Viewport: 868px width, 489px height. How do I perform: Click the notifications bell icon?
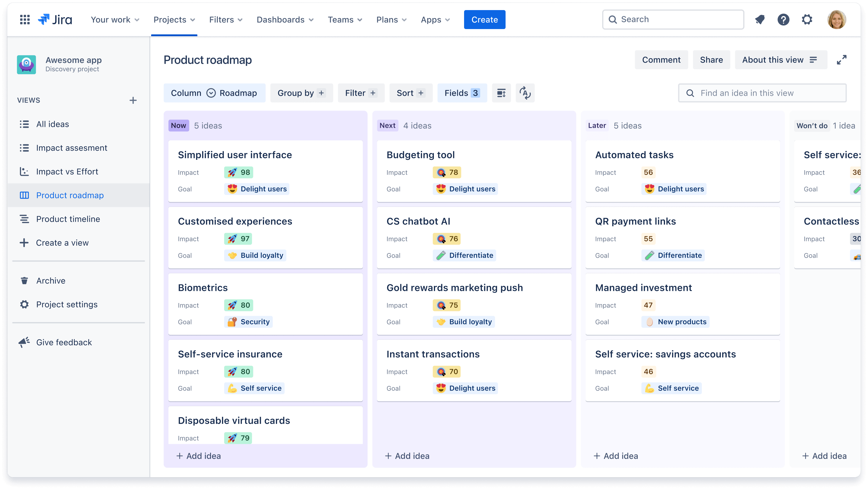coord(761,20)
